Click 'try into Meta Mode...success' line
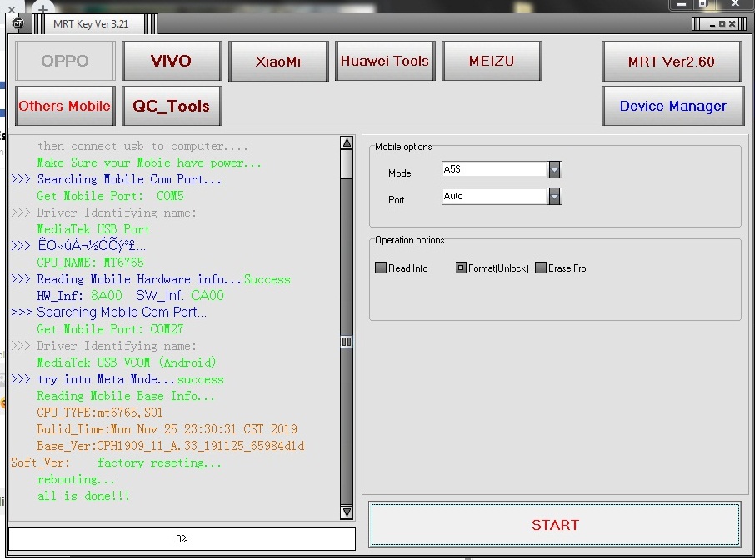This screenshot has height=560, width=755. tap(131, 379)
